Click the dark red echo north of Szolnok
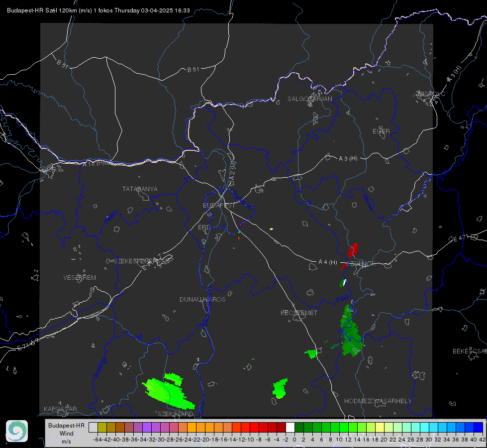The image size is (487, 448). coord(353,250)
